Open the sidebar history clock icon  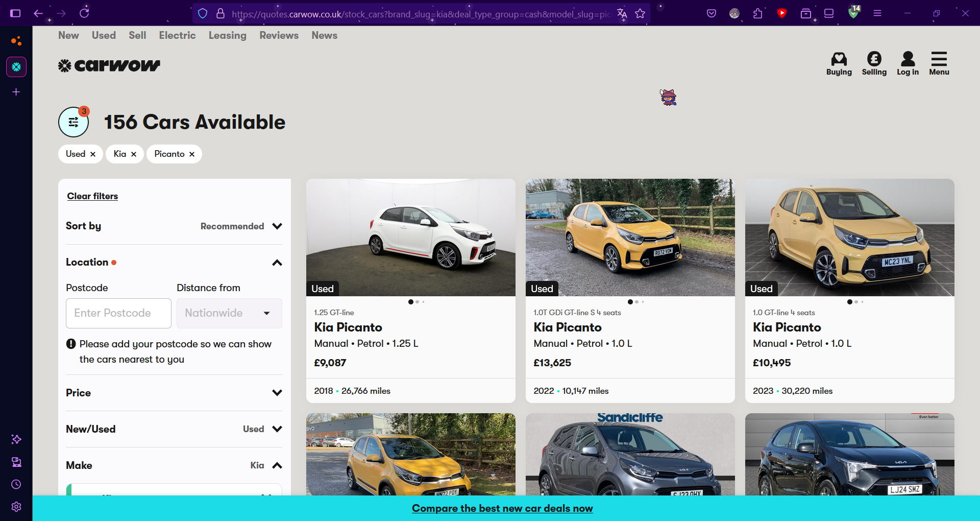[16, 484]
